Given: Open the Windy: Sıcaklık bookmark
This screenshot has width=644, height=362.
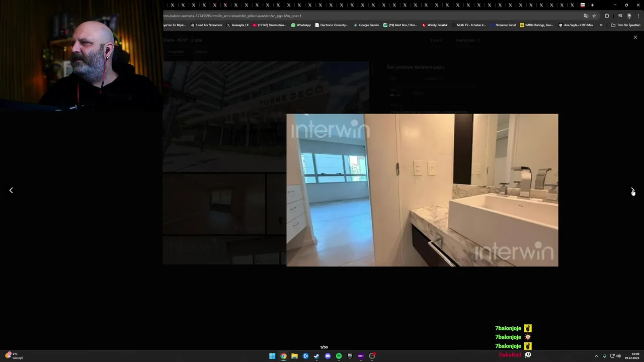Looking at the screenshot, I should [435, 25].
